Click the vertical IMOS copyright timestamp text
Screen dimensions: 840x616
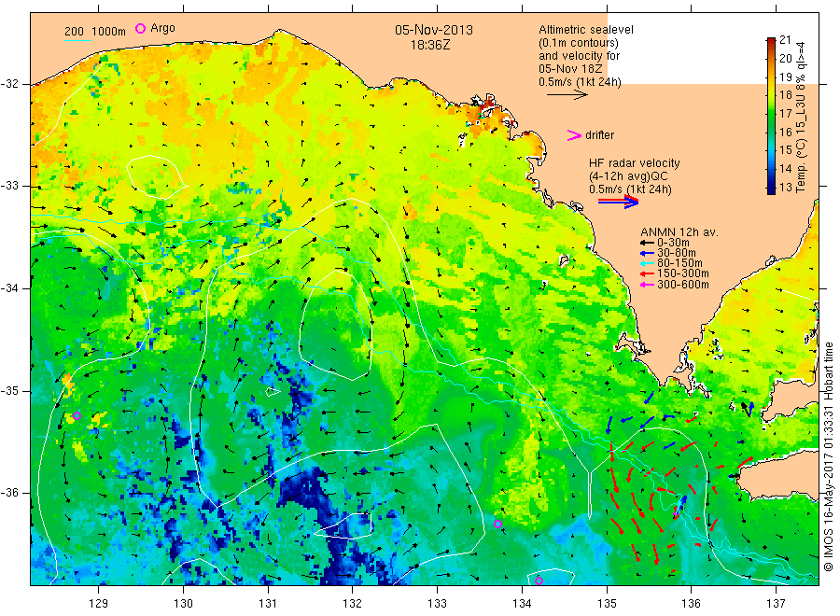pyautogui.click(x=829, y=457)
